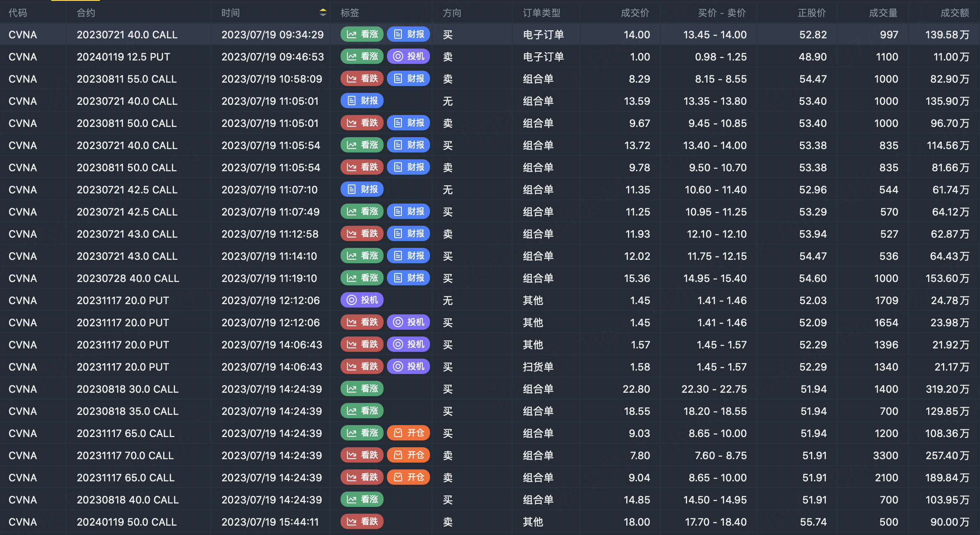Click the 开仓 tag on the 20231117 70.0 CALL row
Screen dimensions: 980x535
click(408, 455)
